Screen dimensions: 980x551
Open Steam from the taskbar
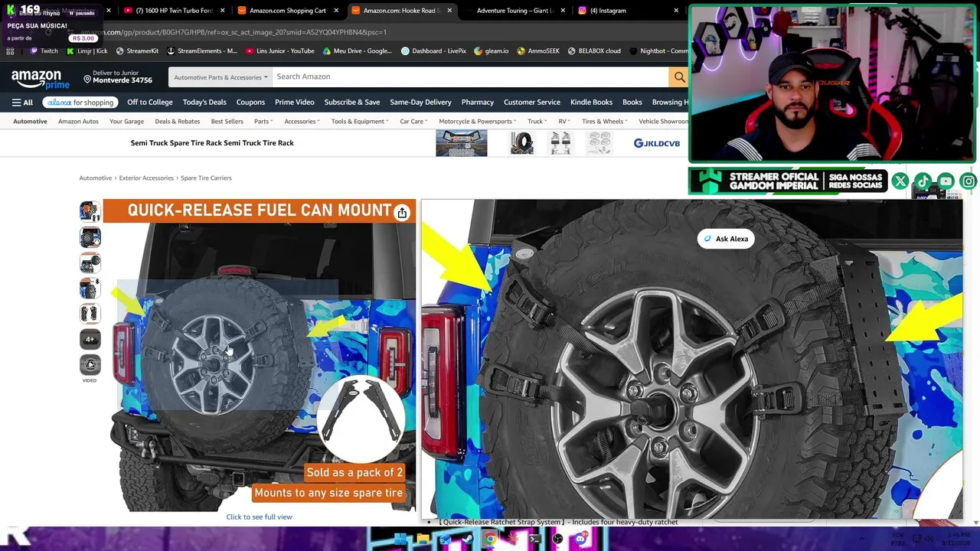(x=467, y=540)
